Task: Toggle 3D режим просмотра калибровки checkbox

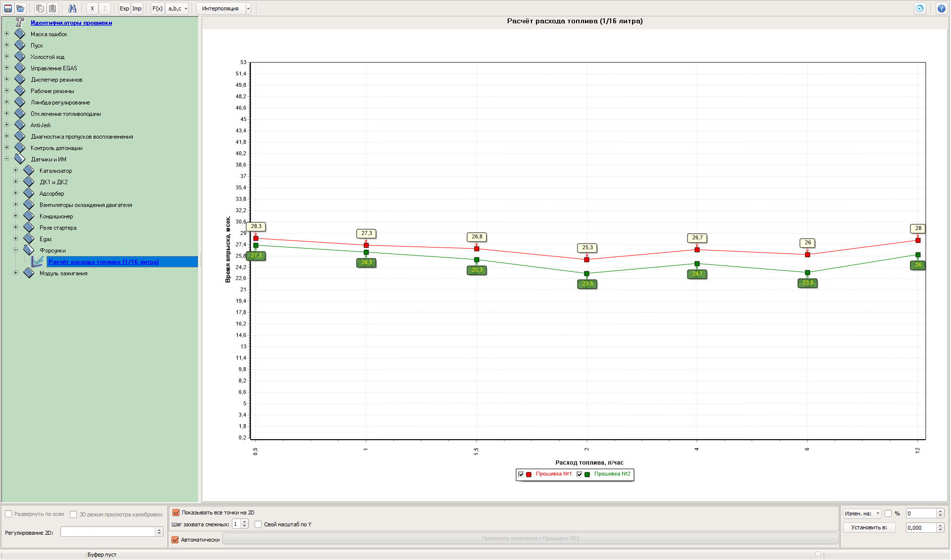Action: click(x=73, y=514)
